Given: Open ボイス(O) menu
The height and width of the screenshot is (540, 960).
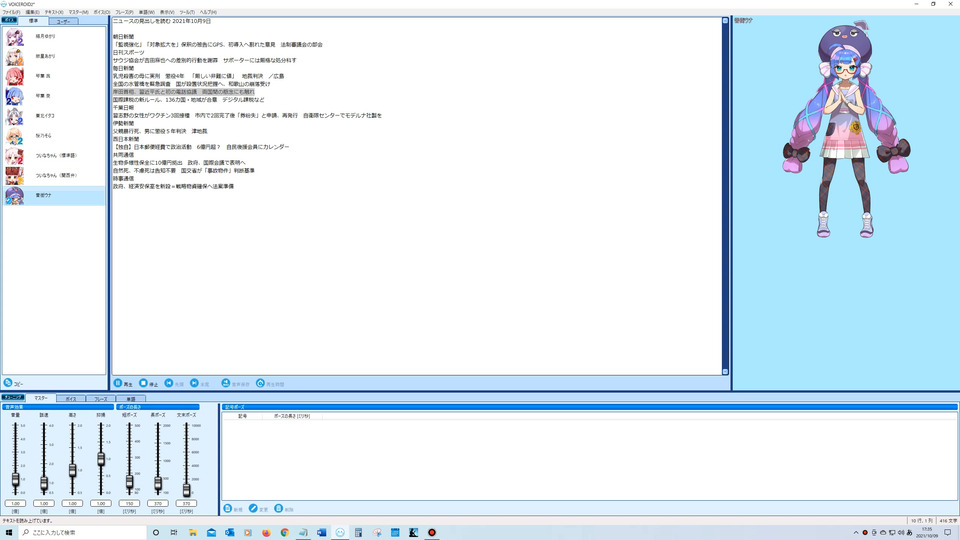Looking at the screenshot, I should click(x=102, y=12).
